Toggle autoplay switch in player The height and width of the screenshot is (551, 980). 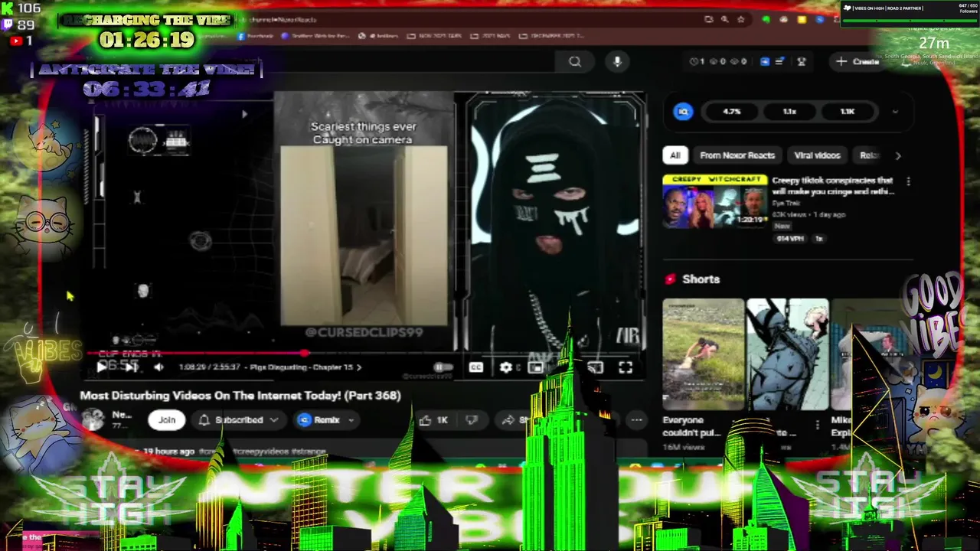443,367
